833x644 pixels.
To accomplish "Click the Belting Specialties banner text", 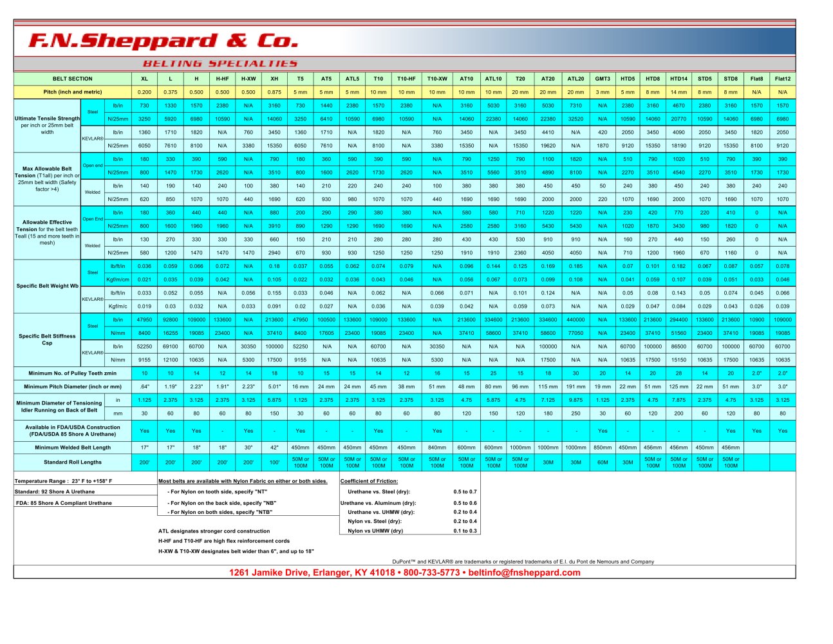I will pos(220,64).
